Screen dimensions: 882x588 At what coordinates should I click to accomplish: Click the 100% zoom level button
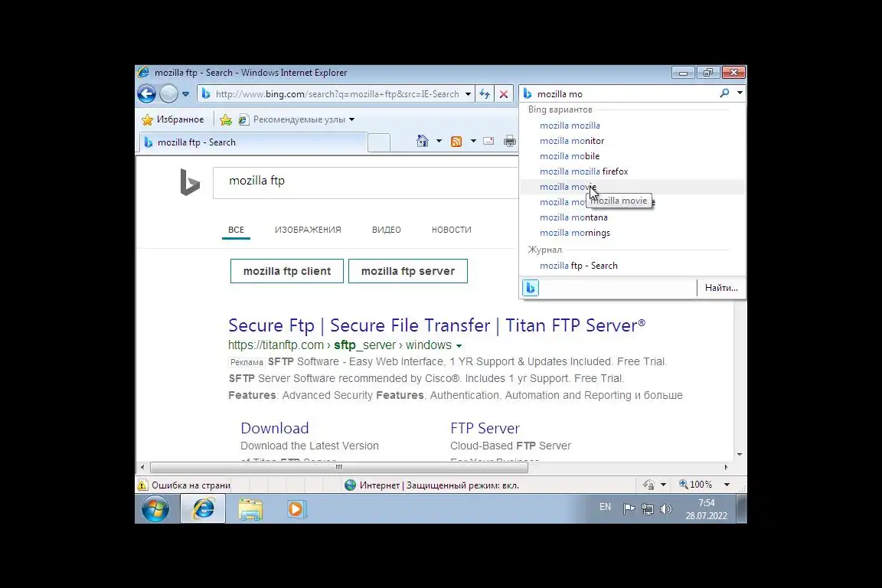click(x=696, y=485)
